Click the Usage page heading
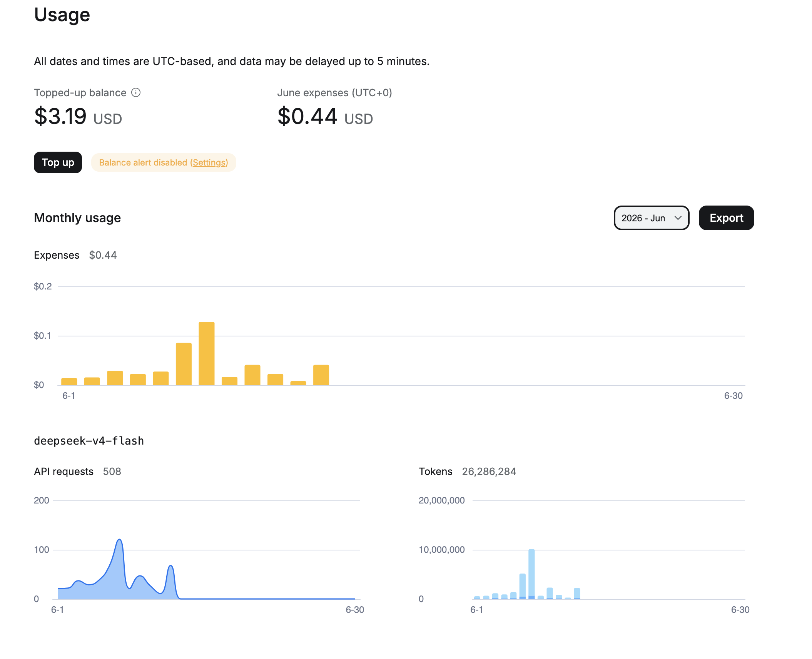The width and height of the screenshot is (812, 659). [62, 15]
